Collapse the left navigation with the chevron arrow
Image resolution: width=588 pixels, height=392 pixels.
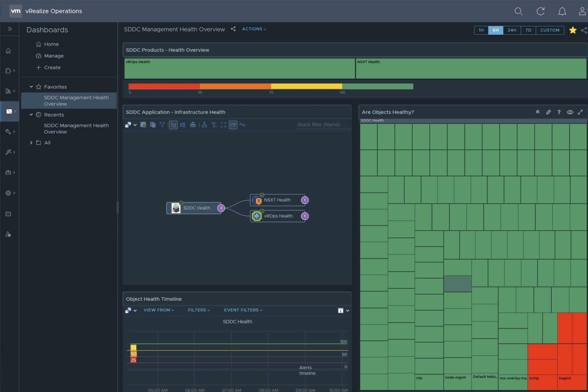9,28
